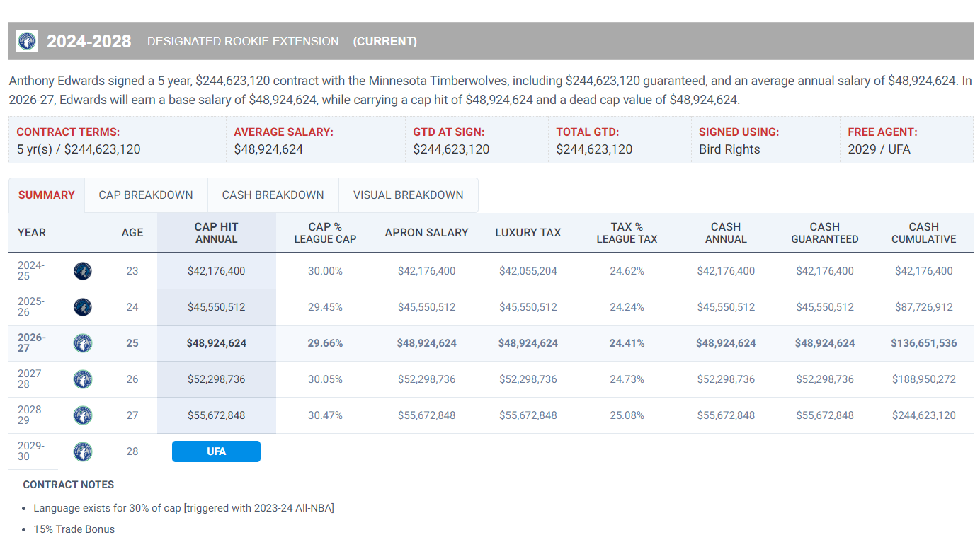The image size is (980, 547).
Task: Click the 2028-29 cap hit $55,672,848
Action: pyautogui.click(x=217, y=415)
